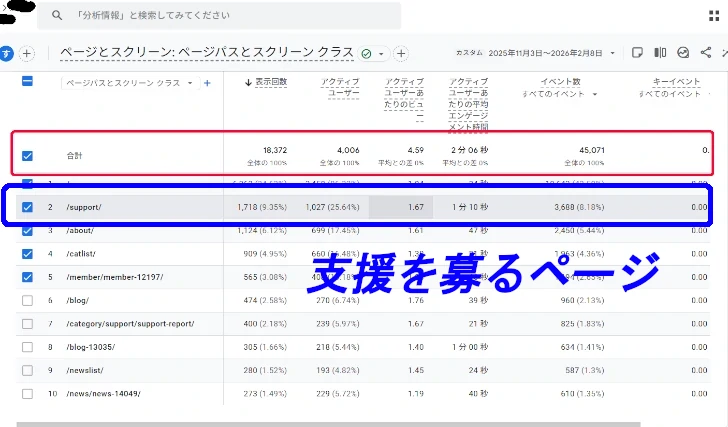Open the edit comparisons column icon

coord(660,53)
